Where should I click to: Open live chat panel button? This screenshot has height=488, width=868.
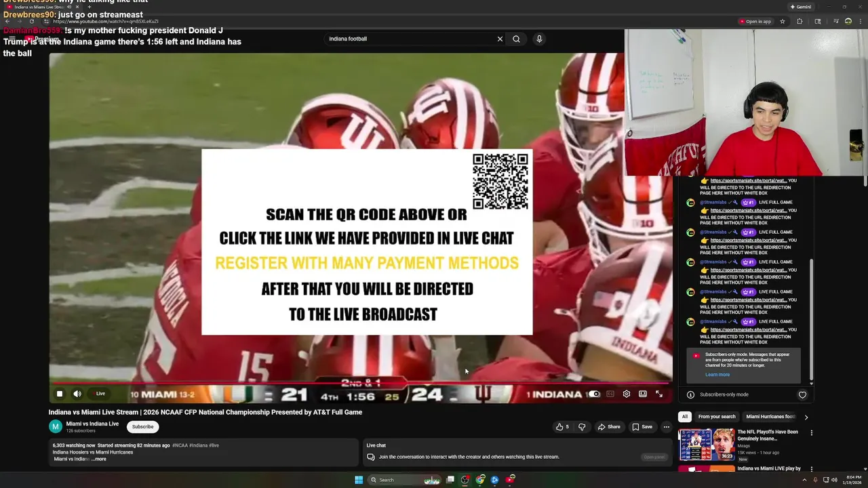(654, 457)
